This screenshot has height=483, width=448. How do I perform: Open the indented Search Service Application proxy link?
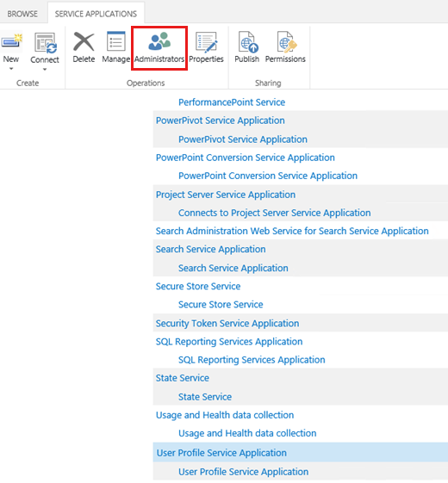tap(233, 268)
